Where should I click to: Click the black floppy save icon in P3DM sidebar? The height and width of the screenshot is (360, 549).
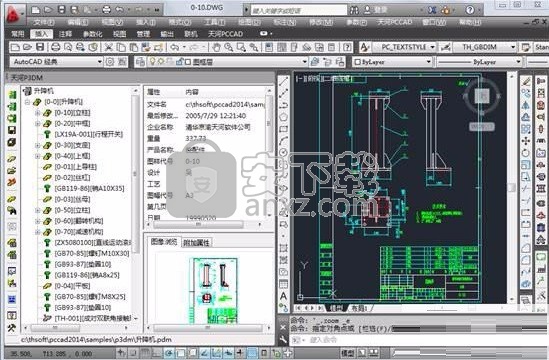pos(12,130)
